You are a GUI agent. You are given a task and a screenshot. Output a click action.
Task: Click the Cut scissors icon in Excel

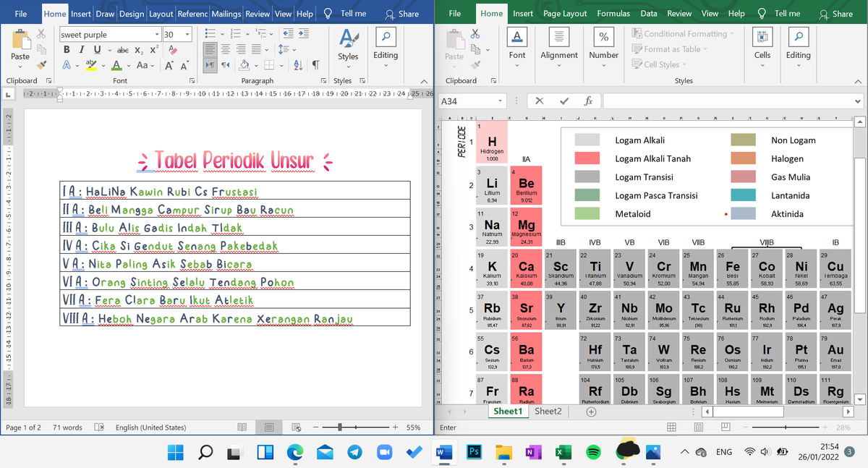coord(475,33)
